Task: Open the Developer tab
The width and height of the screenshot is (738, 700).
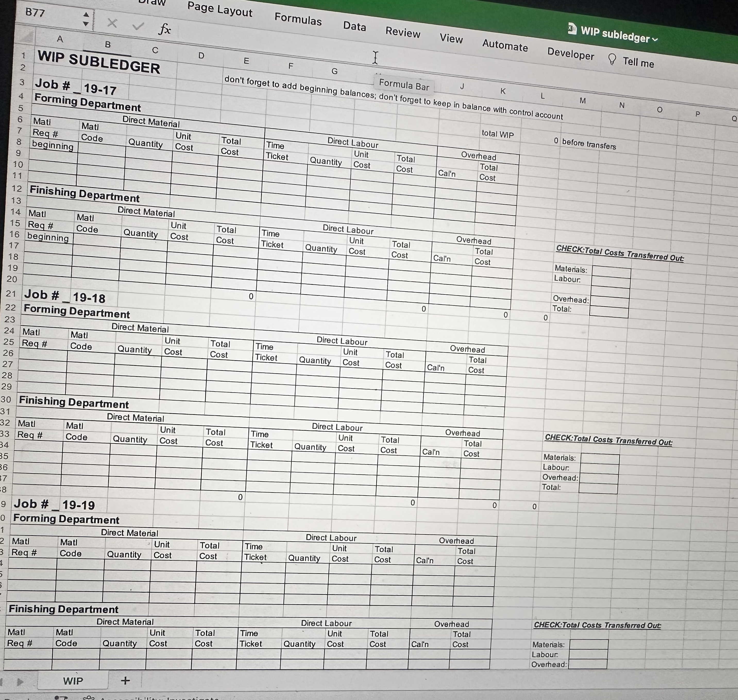Action: (571, 54)
